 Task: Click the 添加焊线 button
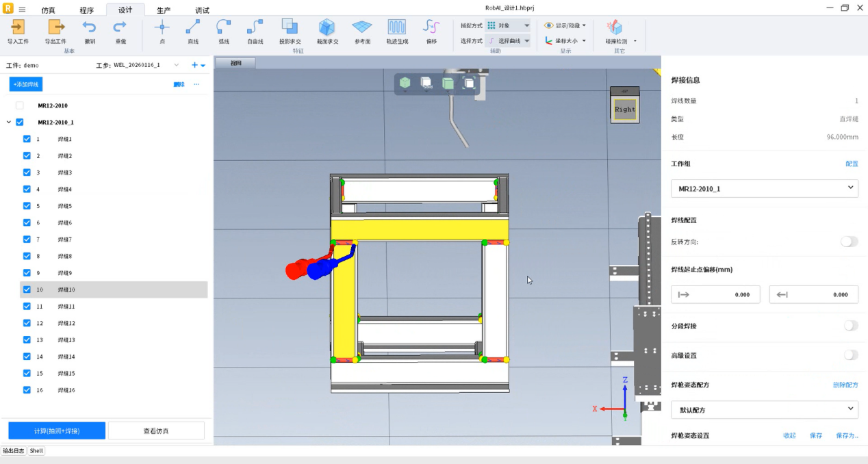26,84
